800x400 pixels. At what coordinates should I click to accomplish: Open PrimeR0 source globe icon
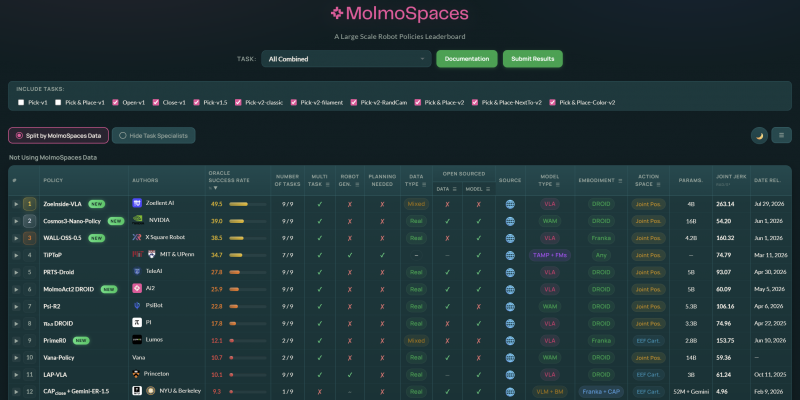pos(510,340)
